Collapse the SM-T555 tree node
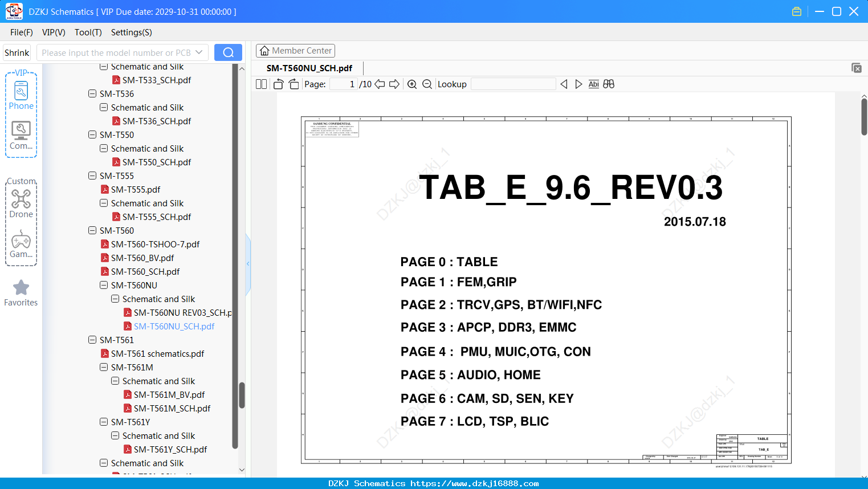 point(92,176)
